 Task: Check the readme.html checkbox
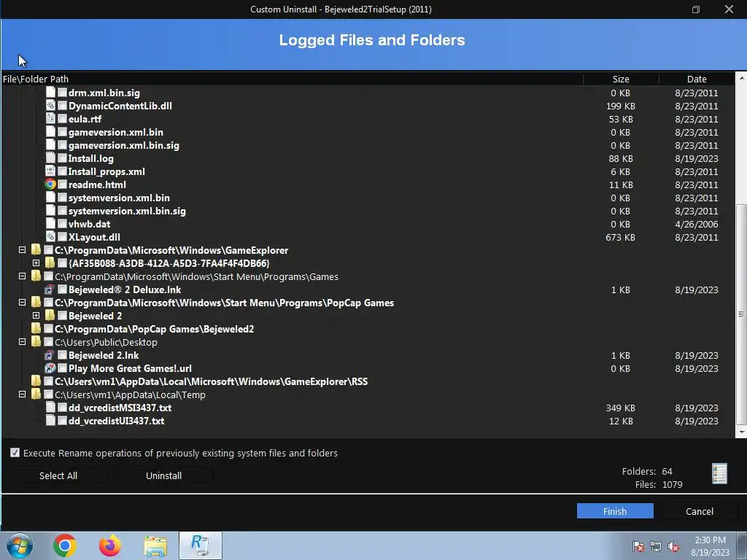[63, 184]
